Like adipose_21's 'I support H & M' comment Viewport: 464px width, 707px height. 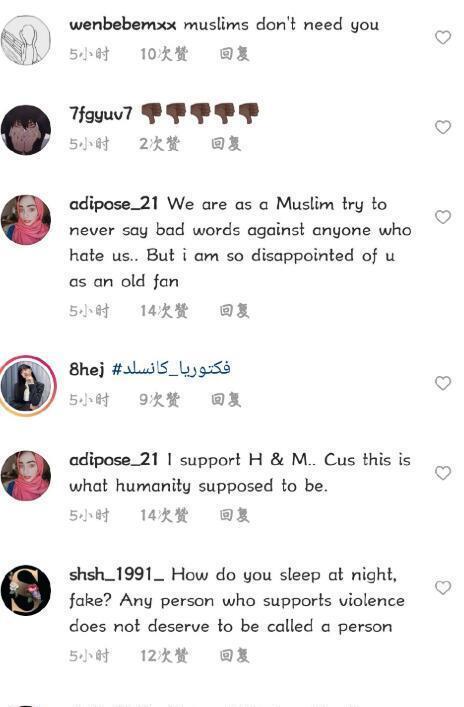click(443, 473)
